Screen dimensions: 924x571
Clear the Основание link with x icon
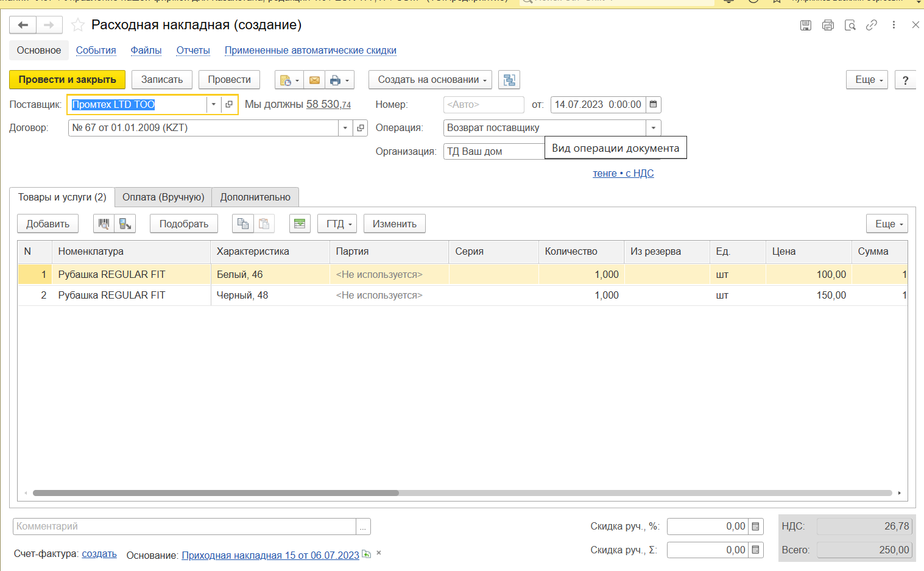pos(379,553)
